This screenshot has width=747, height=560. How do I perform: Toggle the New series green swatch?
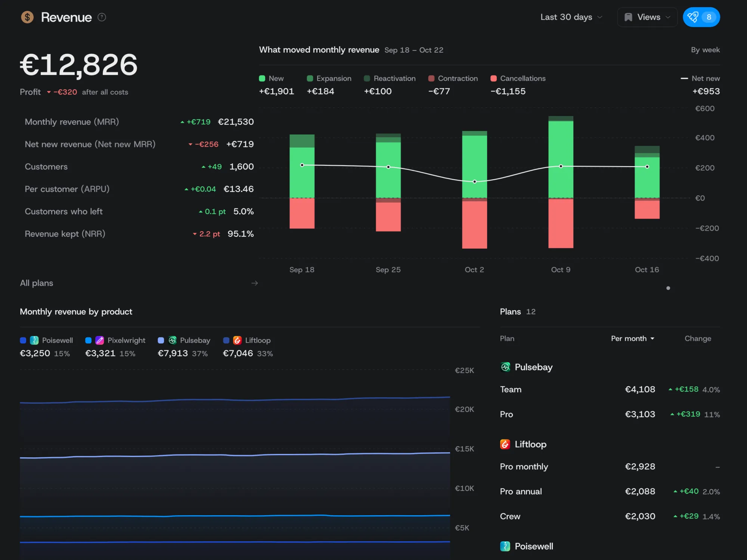click(262, 78)
